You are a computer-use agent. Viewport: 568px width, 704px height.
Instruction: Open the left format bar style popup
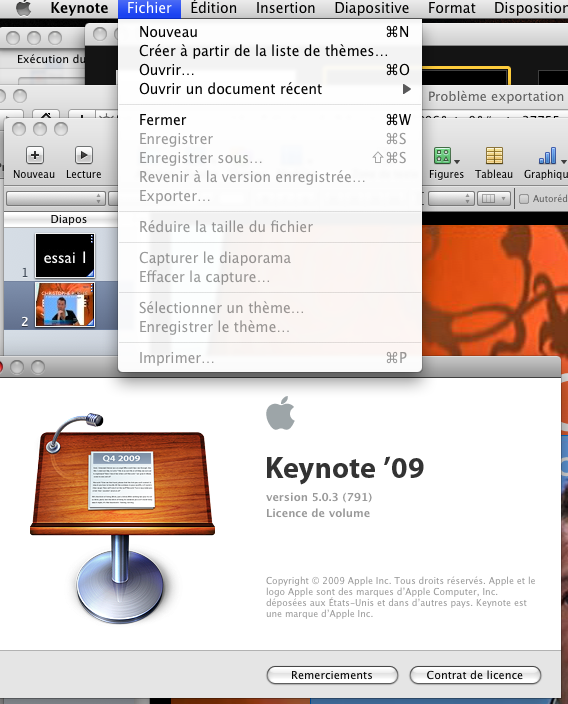click(56, 198)
